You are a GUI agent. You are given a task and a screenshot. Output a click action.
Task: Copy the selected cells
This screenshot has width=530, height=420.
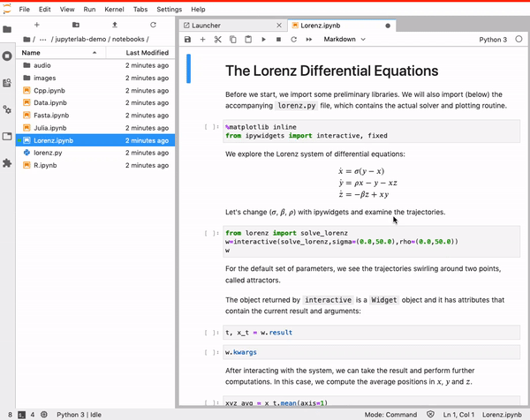(233, 40)
